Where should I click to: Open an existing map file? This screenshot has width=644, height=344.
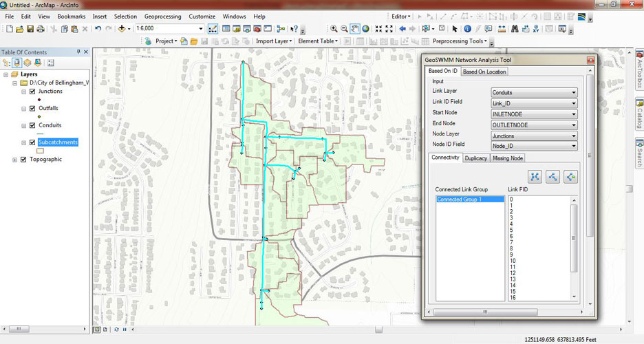[x=20, y=29]
